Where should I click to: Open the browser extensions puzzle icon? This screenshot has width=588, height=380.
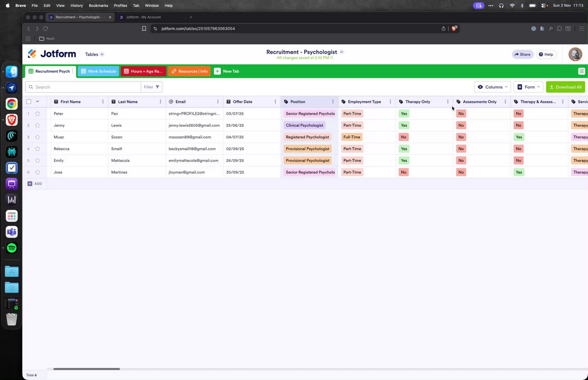[x=559, y=28]
